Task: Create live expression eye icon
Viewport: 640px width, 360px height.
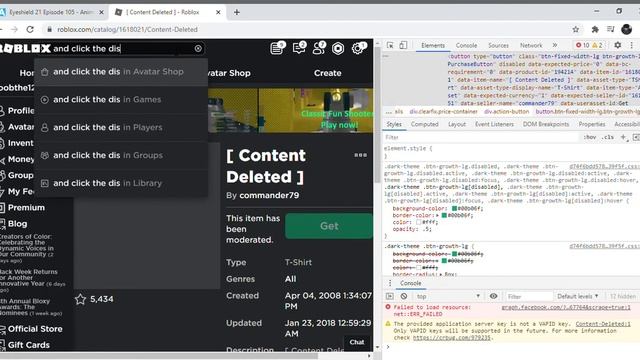Action: click(x=493, y=296)
